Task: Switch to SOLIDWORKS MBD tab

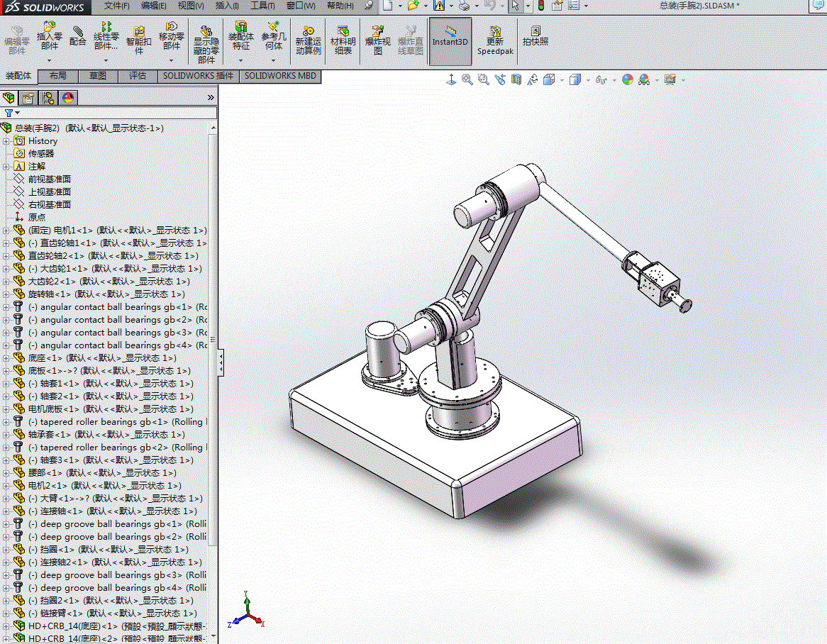Action: point(280,76)
